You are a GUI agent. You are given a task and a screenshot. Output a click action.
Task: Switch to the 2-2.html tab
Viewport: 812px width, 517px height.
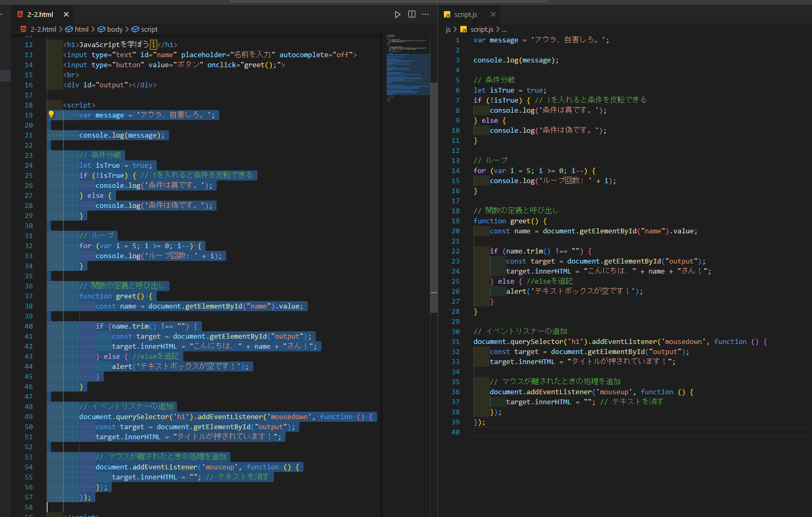click(40, 14)
